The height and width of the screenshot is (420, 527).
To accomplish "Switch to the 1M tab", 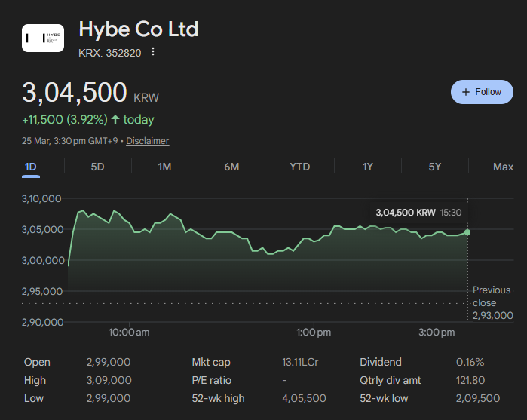I will [x=164, y=167].
